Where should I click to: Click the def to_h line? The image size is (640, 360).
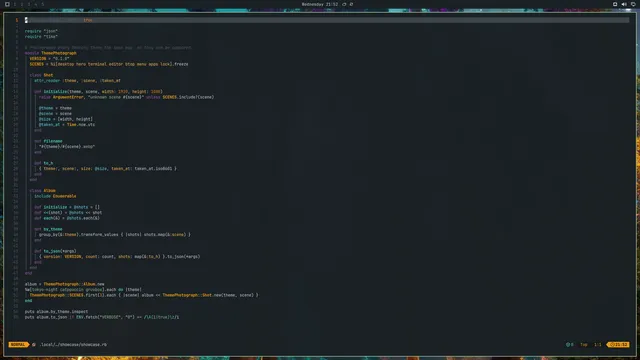pos(44,163)
